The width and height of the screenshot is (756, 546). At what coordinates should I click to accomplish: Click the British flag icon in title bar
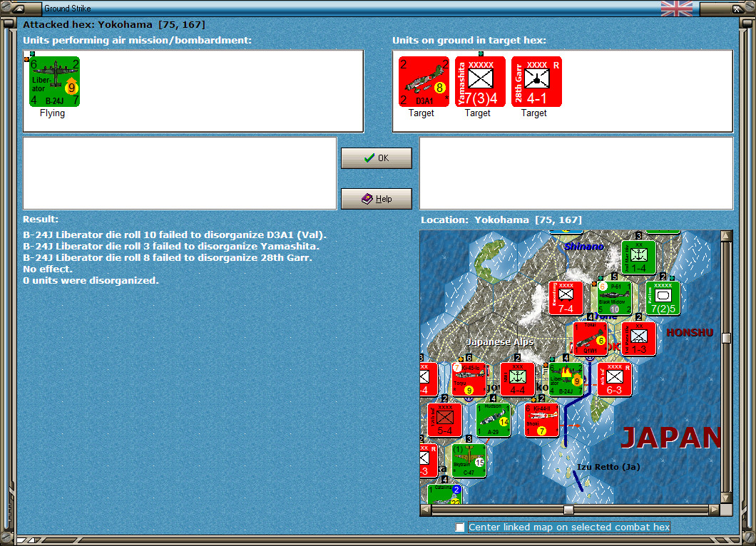click(676, 8)
